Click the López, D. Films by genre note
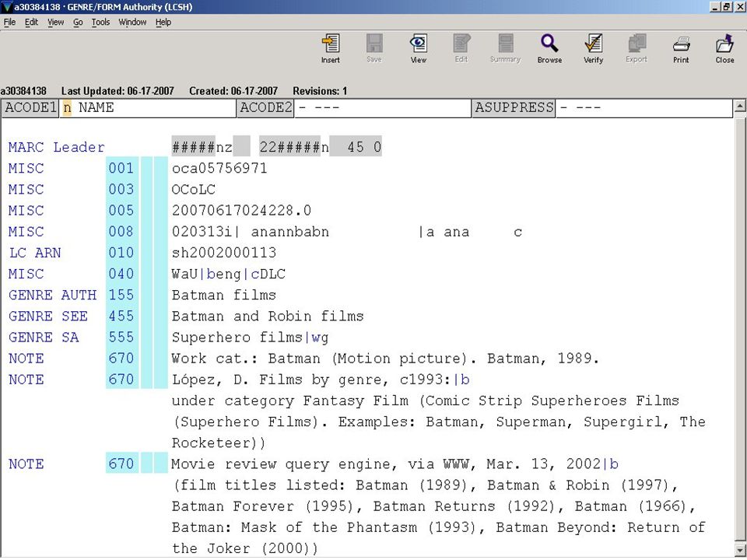 point(438,411)
